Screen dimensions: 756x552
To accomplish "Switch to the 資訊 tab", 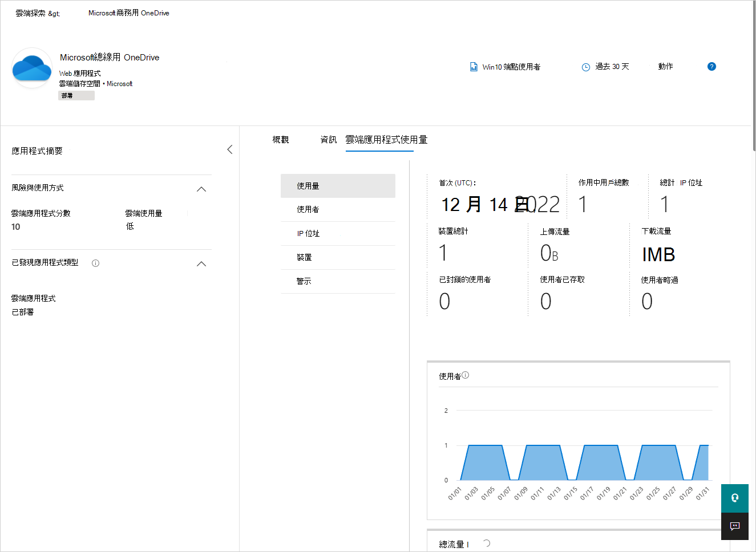I will (329, 139).
